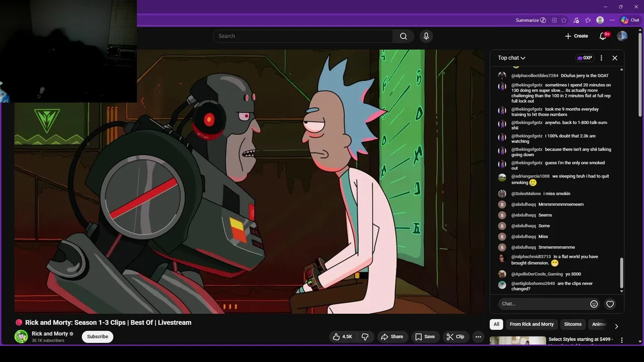
Task: Open Select Styles ad options menu
Action: coord(622,340)
